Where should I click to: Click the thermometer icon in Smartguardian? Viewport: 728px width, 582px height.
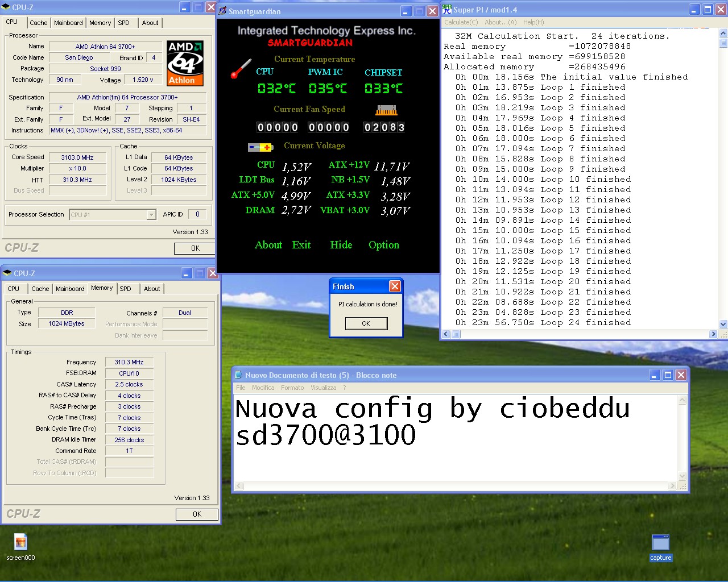coord(241,68)
